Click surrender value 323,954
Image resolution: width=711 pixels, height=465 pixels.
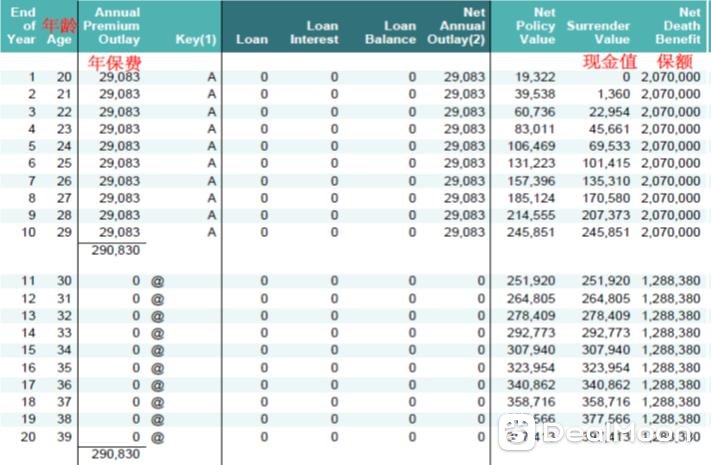pos(606,368)
